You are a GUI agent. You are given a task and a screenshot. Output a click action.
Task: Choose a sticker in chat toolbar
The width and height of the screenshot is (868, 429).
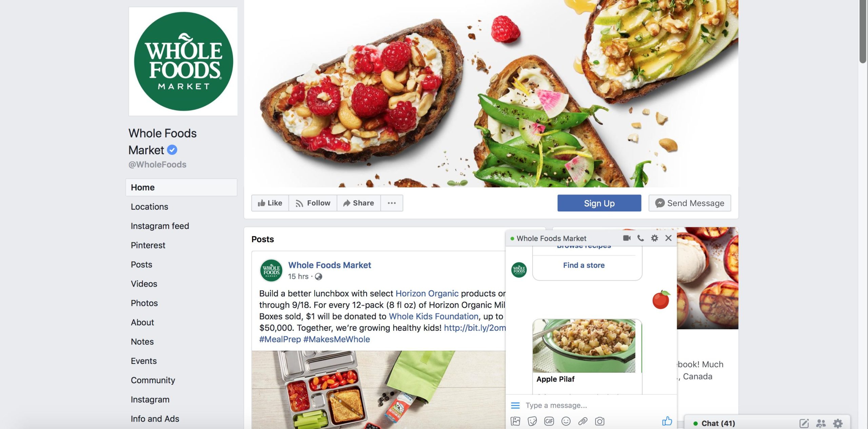pyautogui.click(x=532, y=421)
